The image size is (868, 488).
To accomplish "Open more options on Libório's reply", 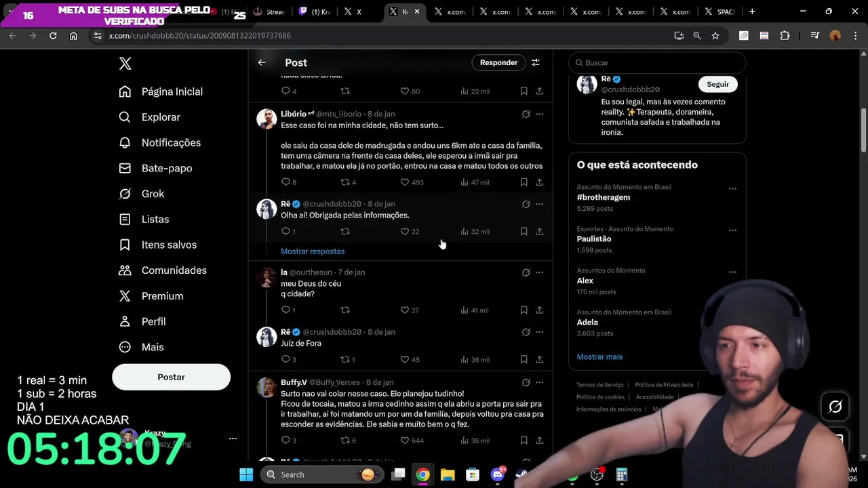I will 540,114.
